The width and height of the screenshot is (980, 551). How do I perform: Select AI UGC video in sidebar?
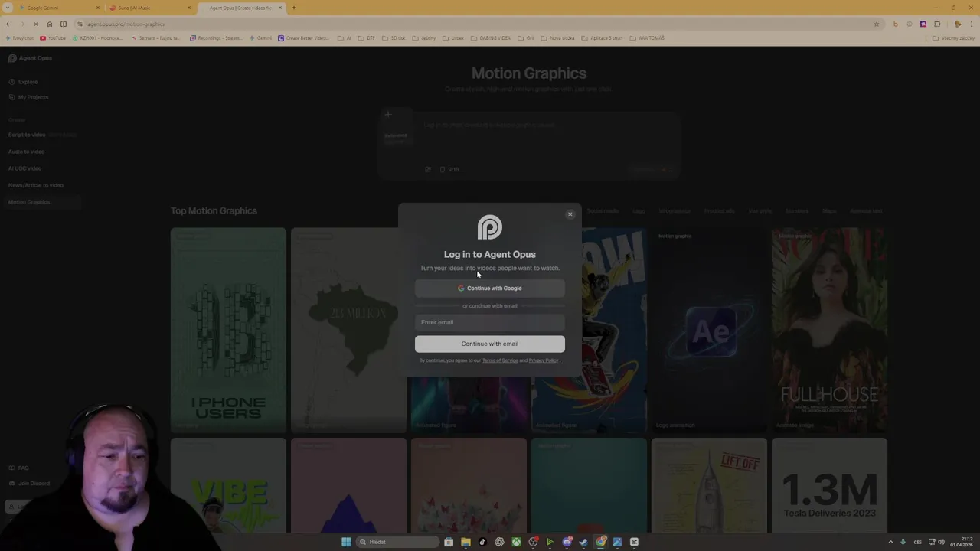[25, 168]
